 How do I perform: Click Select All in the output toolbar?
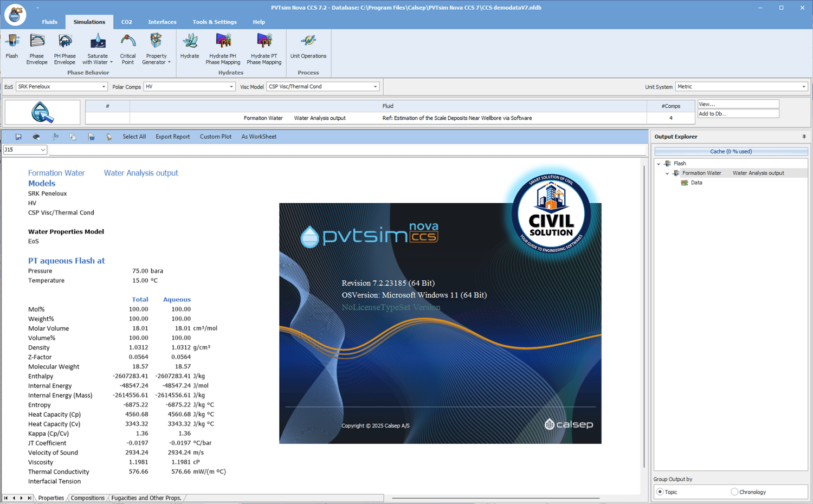(134, 137)
